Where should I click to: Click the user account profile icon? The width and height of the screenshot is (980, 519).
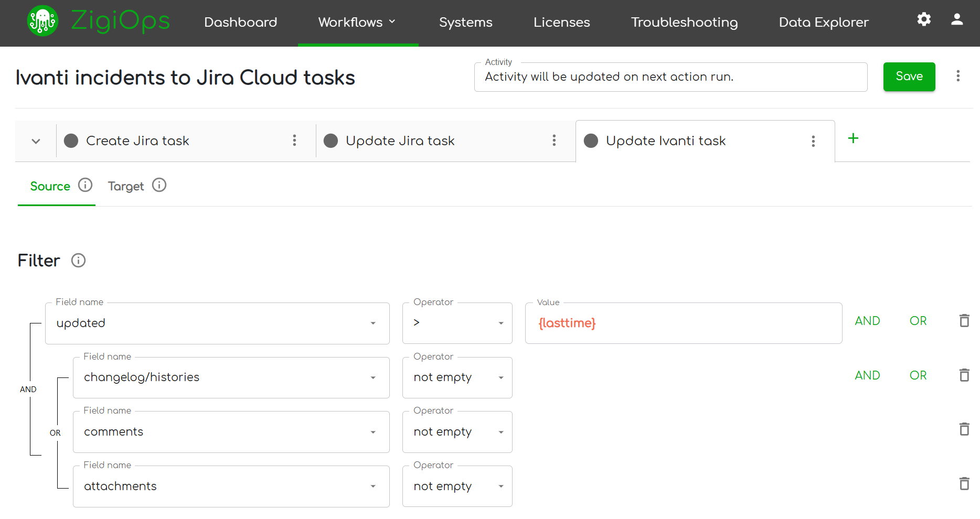tap(957, 20)
